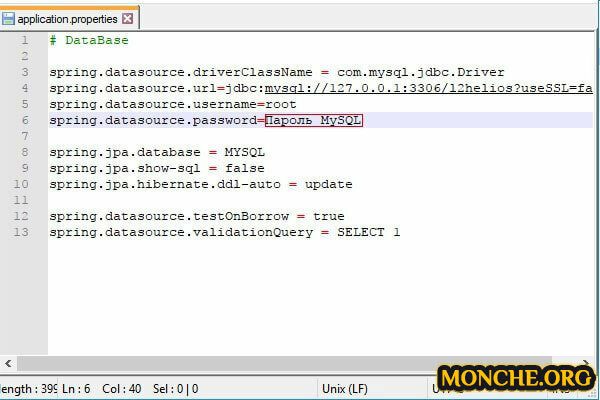
Task: Click line number 1 in the margin
Action: 23,40
